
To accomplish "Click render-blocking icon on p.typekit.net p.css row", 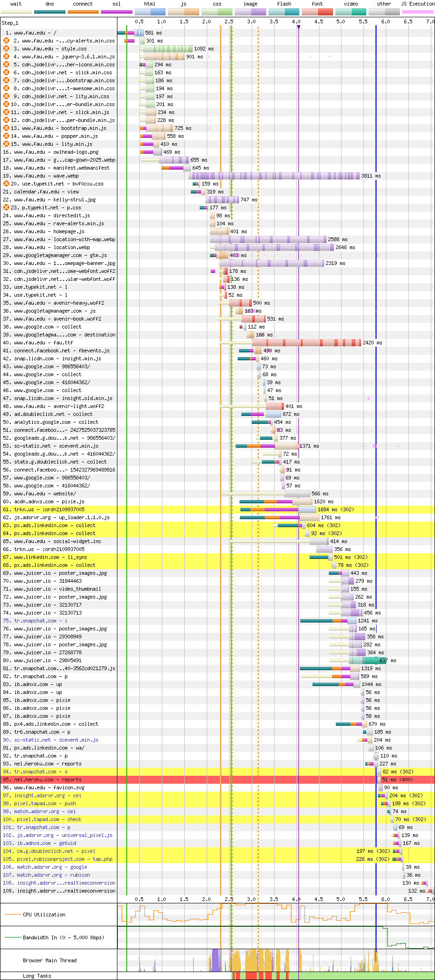I will tap(6, 207).
